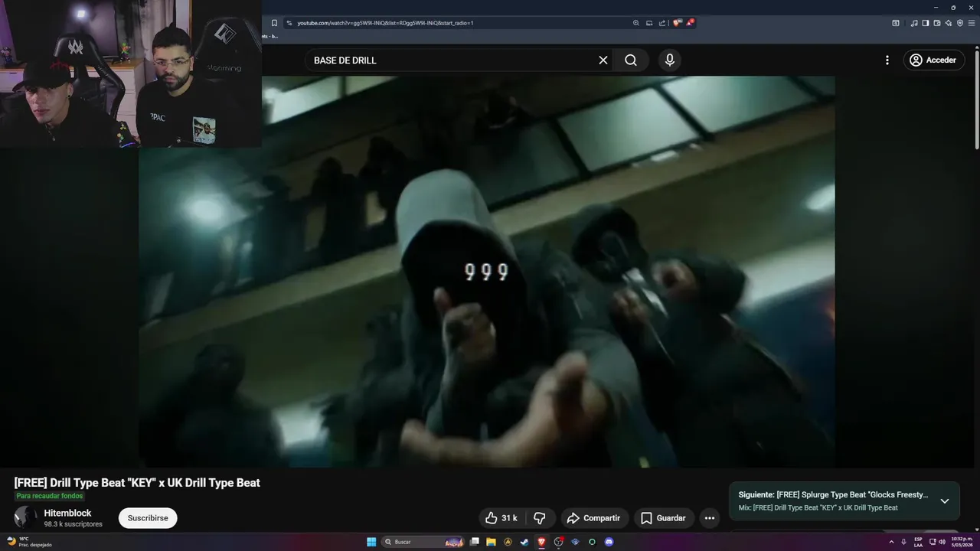Open Leo AI sparkle icon in toolbar
This screenshot has height=551, width=980.
coord(949,23)
